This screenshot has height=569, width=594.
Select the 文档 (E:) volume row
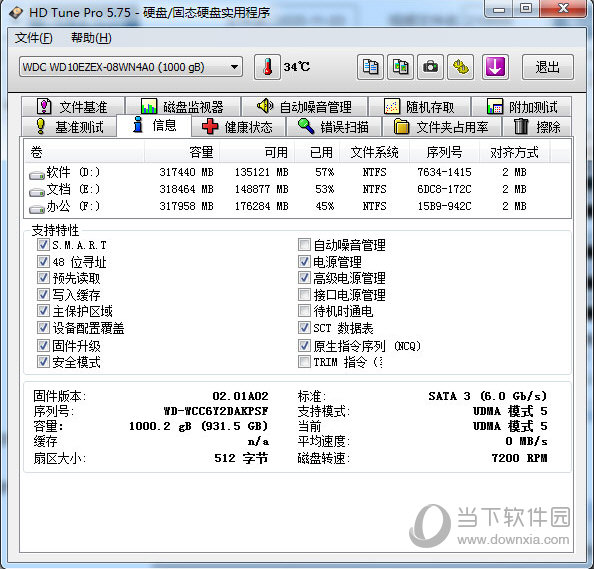pyautogui.click(x=297, y=189)
